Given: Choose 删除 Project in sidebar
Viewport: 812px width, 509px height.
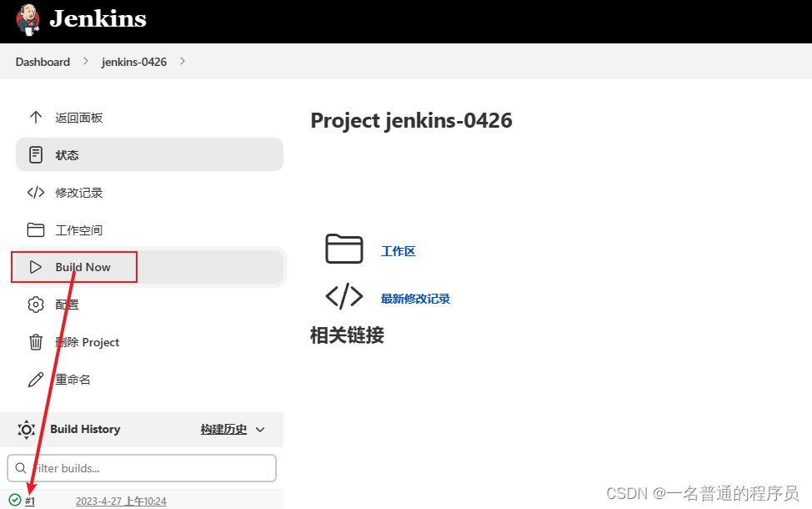Looking at the screenshot, I should (x=87, y=342).
